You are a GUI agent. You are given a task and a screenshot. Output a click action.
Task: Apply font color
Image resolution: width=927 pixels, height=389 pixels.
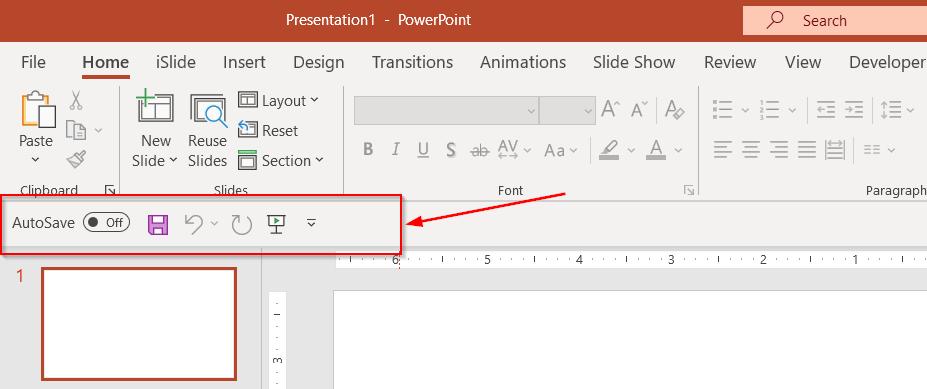tap(656, 150)
